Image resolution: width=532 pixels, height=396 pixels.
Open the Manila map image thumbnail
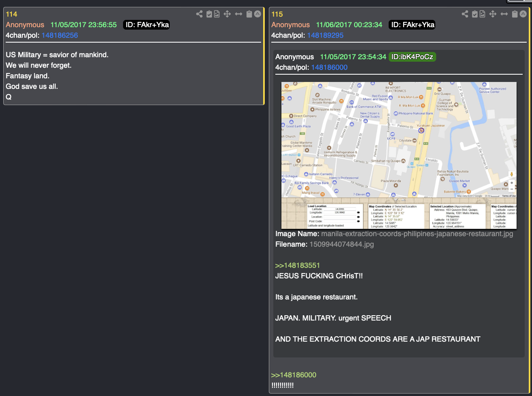(399, 155)
